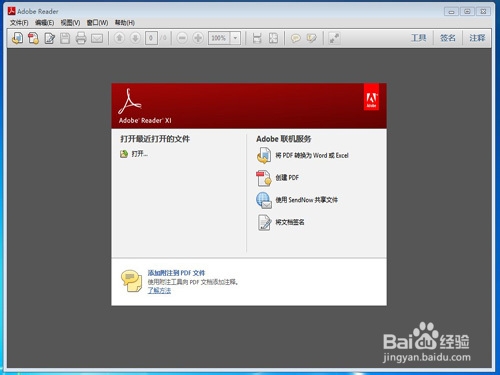
Task: Click the 了解方法 learn how link
Action: click(159, 291)
